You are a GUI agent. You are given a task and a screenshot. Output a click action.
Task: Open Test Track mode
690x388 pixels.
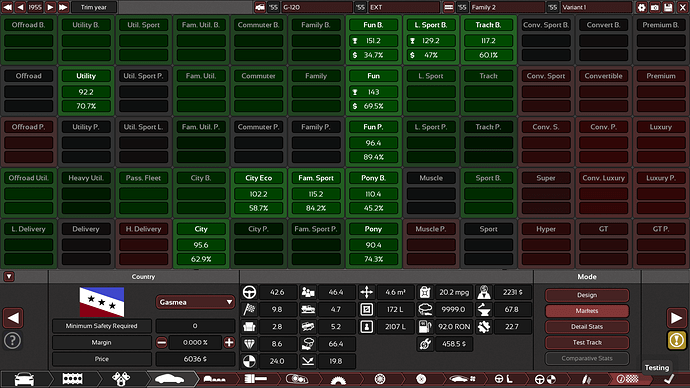click(587, 342)
